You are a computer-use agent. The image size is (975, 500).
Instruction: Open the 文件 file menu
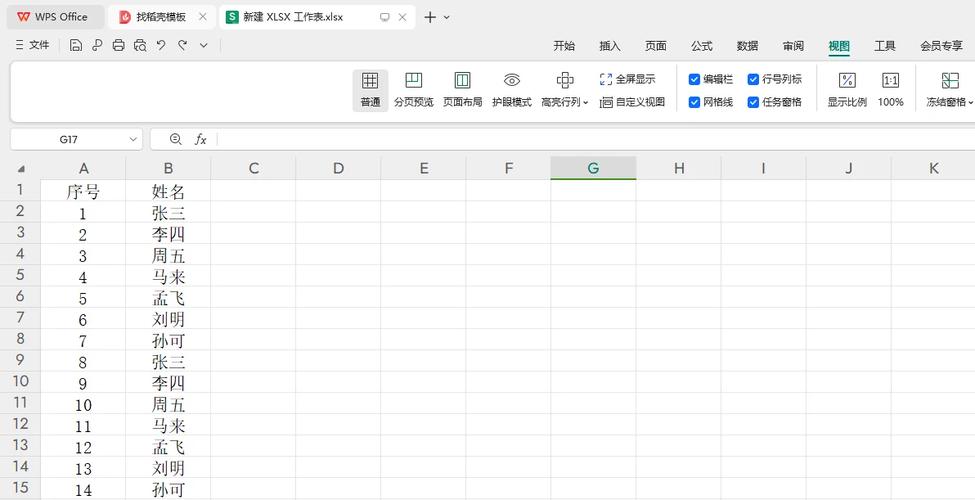pyautogui.click(x=32, y=45)
